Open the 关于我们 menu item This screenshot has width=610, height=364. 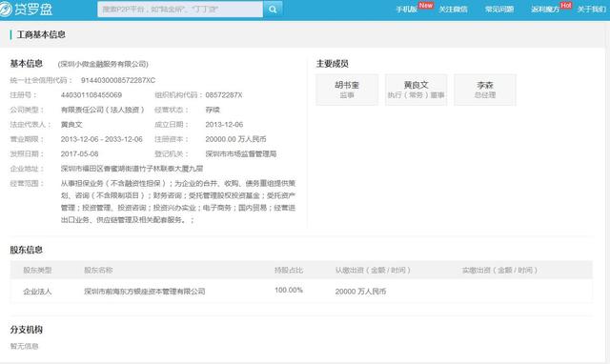click(x=591, y=10)
